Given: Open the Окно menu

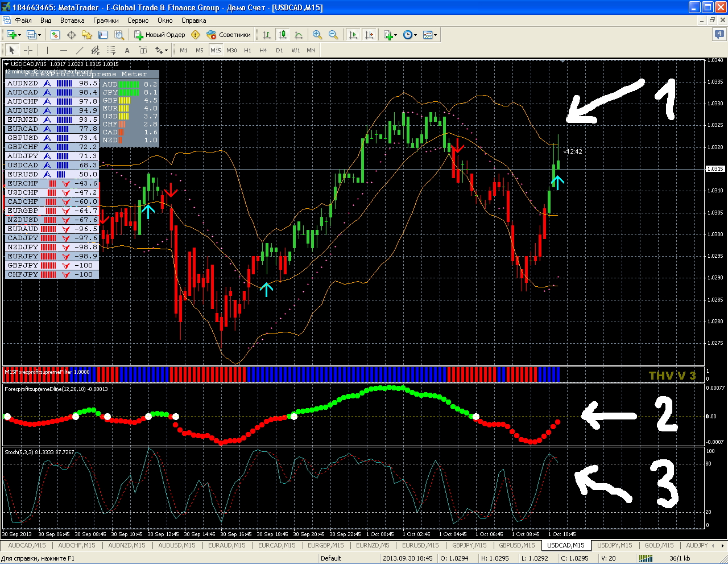Looking at the screenshot, I should 165,20.
